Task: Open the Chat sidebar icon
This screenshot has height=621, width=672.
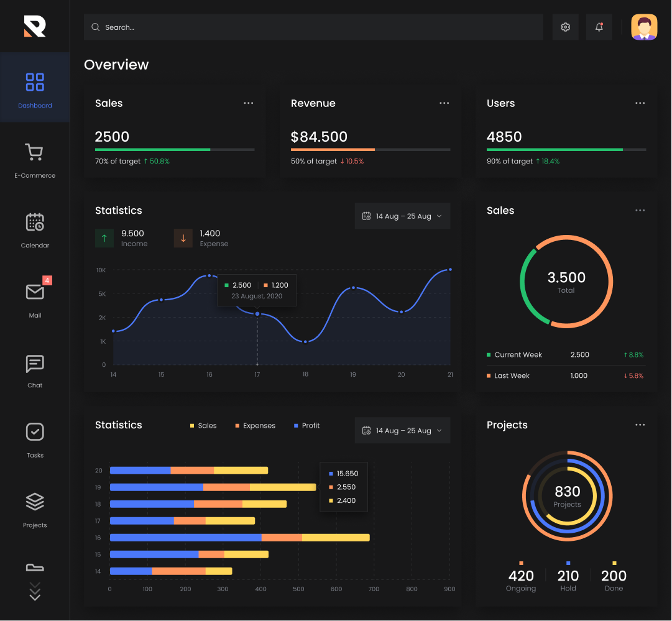Action: [35, 364]
